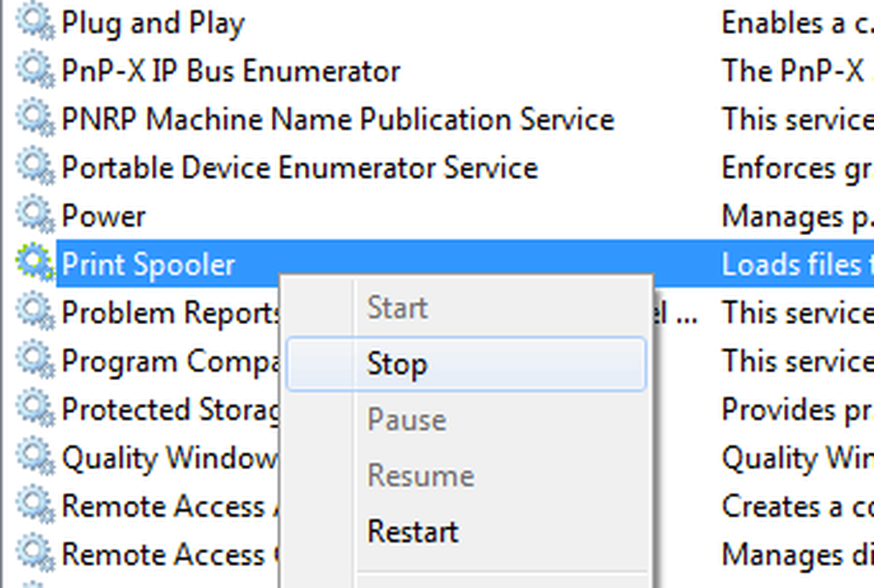This screenshot has width=874, height=588.
Task: Click the Protected Storage gear icon
Action: click(x=36, y=409)
